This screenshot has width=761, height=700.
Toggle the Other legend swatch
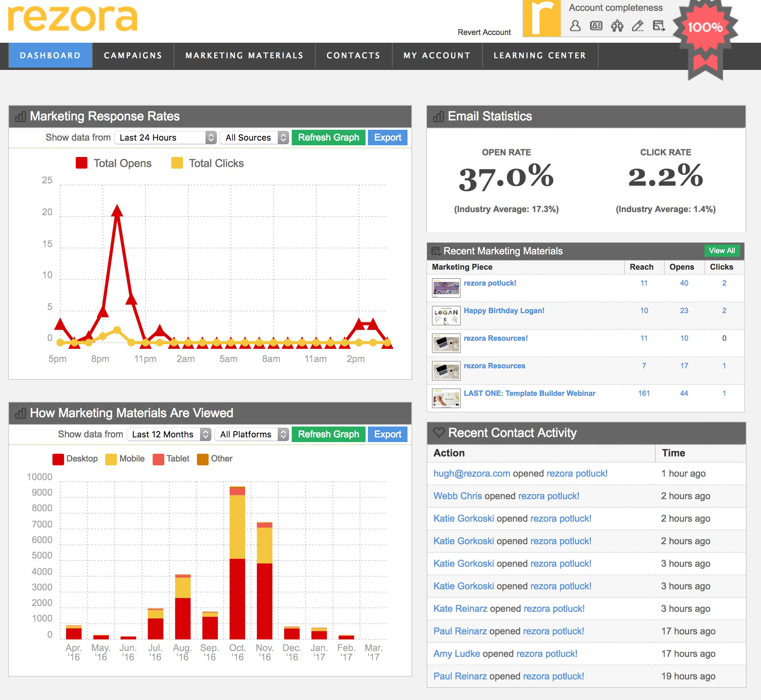[203, 459]
